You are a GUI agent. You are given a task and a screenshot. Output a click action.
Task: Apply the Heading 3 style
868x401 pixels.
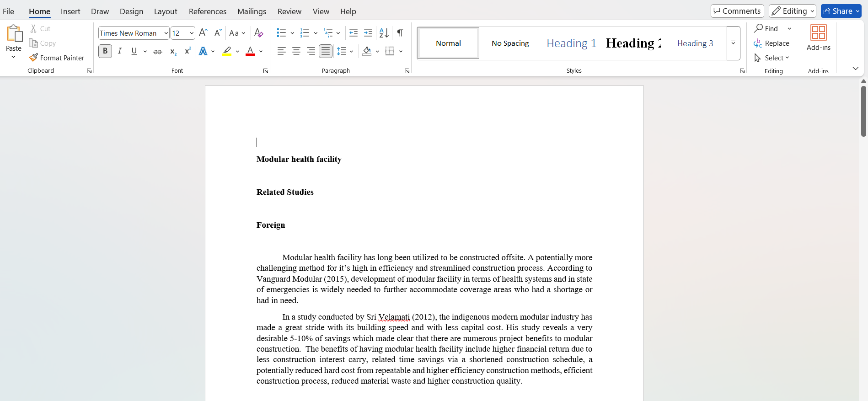[695, 43]
